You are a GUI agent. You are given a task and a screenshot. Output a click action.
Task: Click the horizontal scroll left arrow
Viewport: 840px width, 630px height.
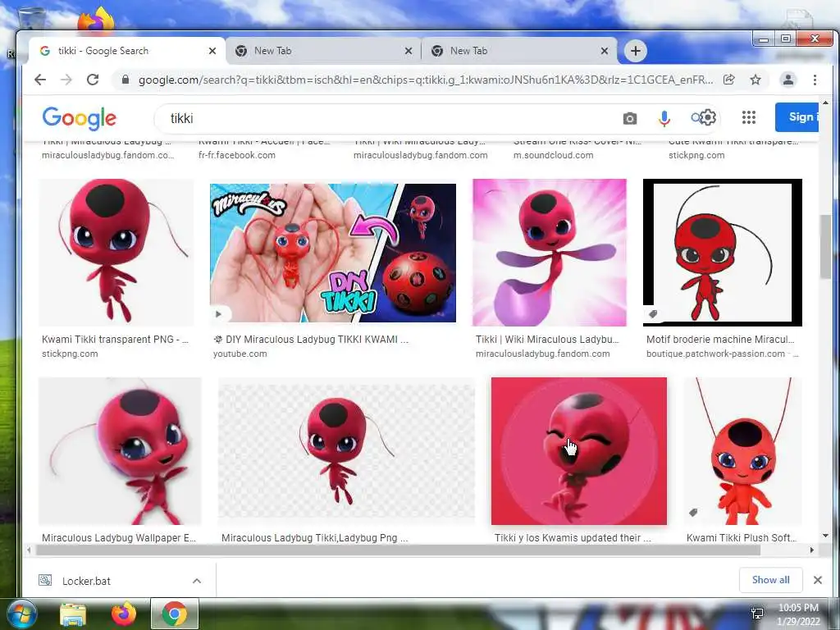click(29, 550)
